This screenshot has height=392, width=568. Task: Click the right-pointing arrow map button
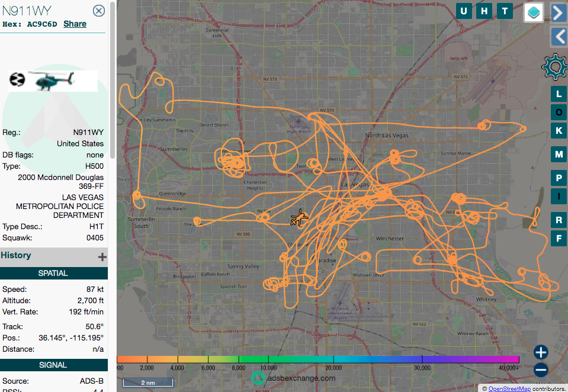(x=559, y=12)
